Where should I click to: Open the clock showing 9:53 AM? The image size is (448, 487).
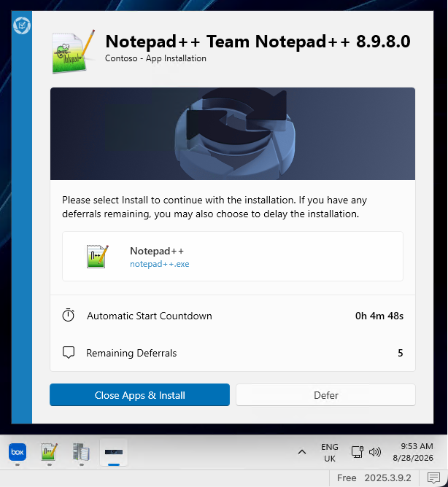coord(413,452)
